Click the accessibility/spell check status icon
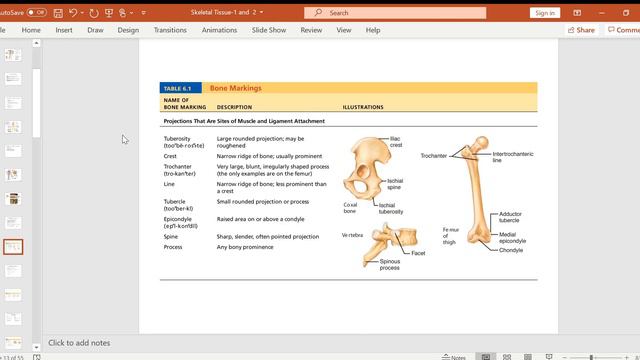 37,358
